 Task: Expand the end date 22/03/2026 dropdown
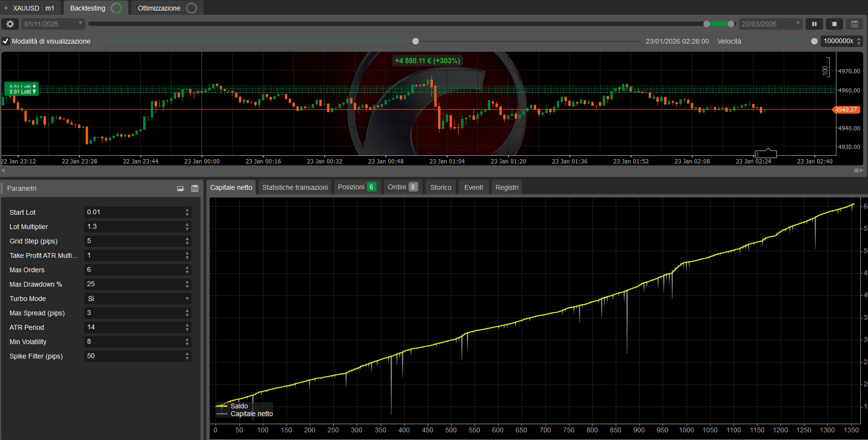(x=798, y=23)
